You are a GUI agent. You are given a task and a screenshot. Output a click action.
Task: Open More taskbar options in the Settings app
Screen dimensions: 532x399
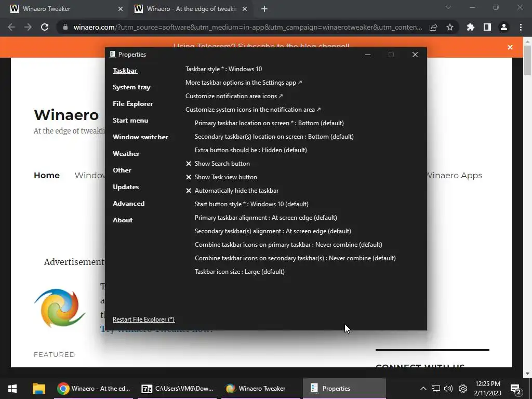click(x=244, y=83)
